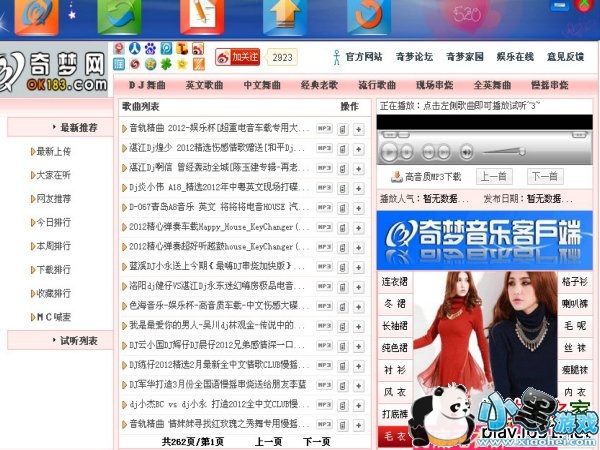This screenshot has height=450, width=600.
Task: Switch to the 全英舞曲 tab
Action: [x=492, y=85]
